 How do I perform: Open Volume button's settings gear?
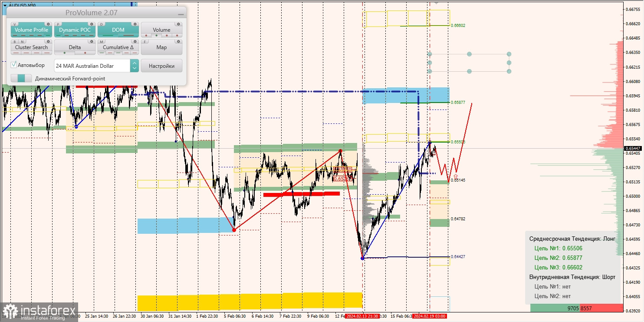point(178,24)
